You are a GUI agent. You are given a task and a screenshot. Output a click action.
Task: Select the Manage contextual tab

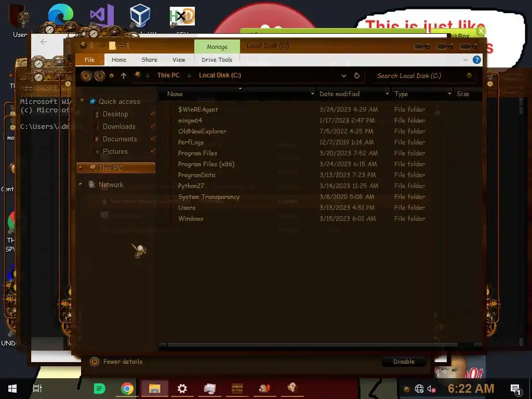coord(217,46)
